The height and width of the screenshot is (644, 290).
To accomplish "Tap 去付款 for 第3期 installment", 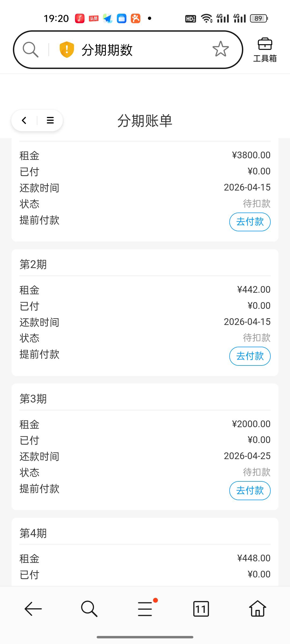I will (250, 491).
